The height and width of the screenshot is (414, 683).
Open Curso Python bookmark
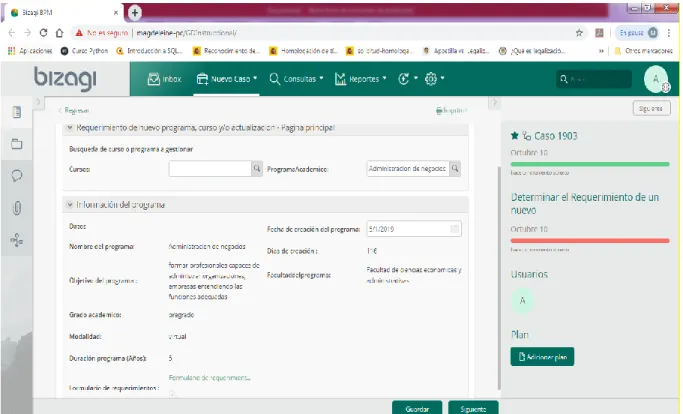pyautogui.click(x=85, y=51)
